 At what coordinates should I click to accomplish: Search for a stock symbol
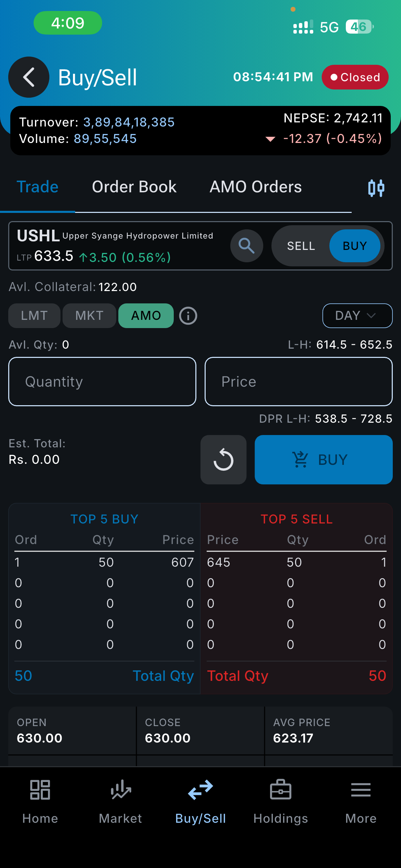coord(246,246)
